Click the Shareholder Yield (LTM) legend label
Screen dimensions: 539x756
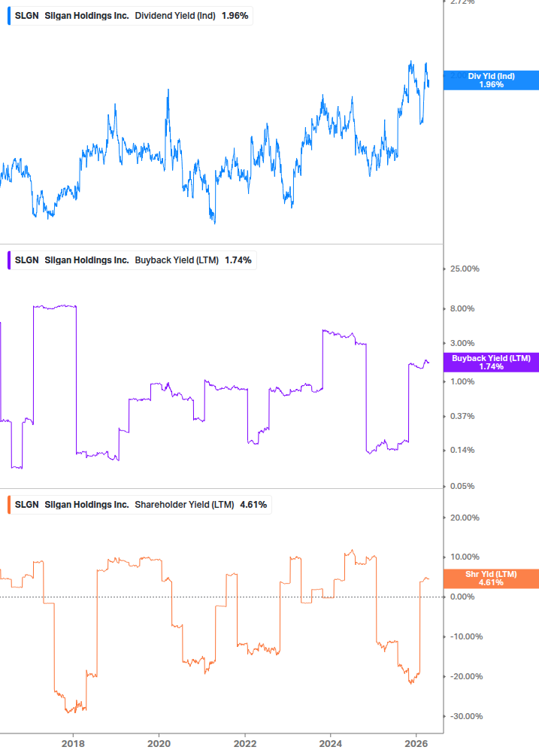(x=184, y=505)
